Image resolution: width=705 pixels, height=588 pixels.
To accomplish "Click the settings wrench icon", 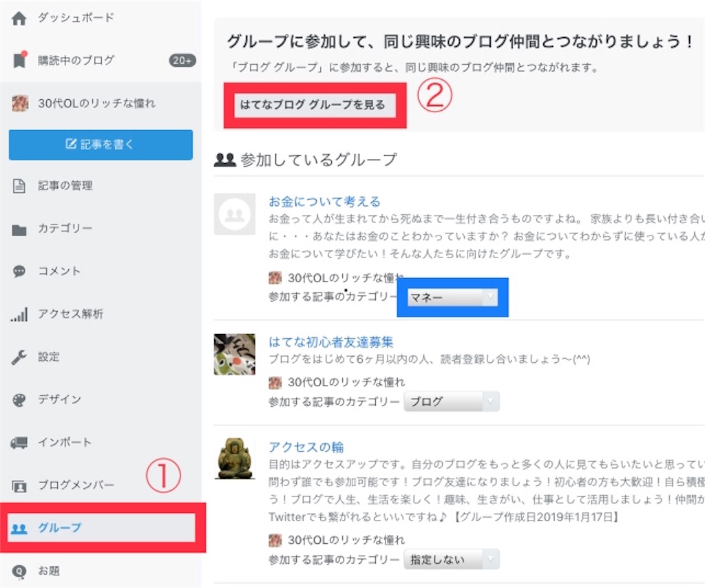I will (19, 357).
